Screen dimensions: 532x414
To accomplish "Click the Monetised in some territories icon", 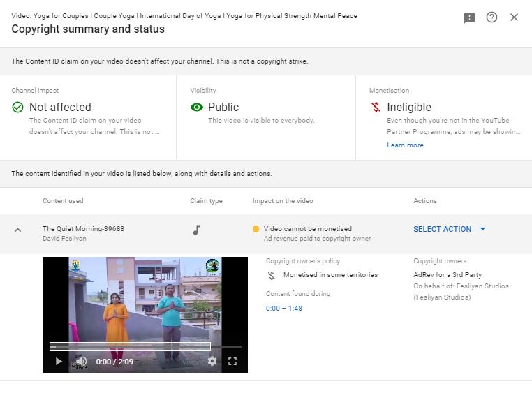I will (272, 275).
